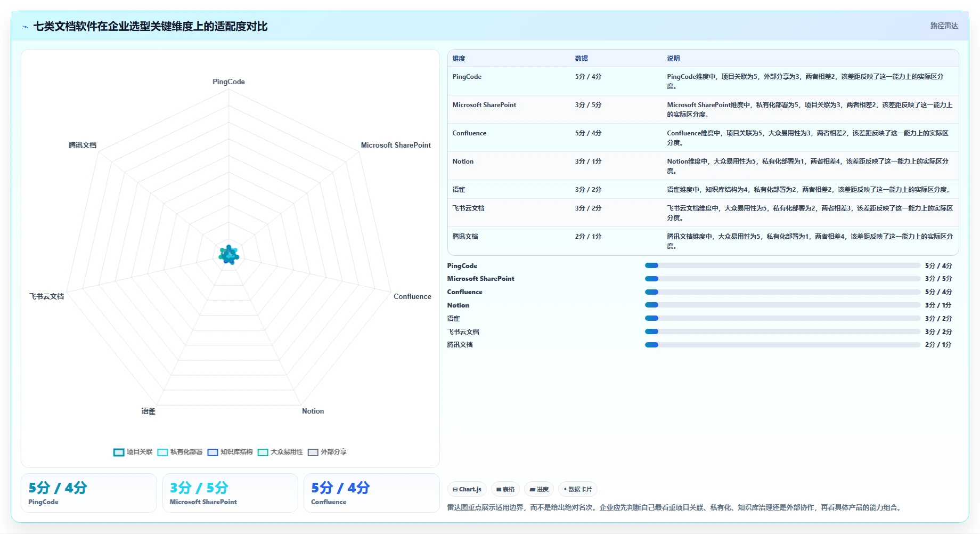Click the 进度 chip icon

pyautogui.click(x=532, y=489)
